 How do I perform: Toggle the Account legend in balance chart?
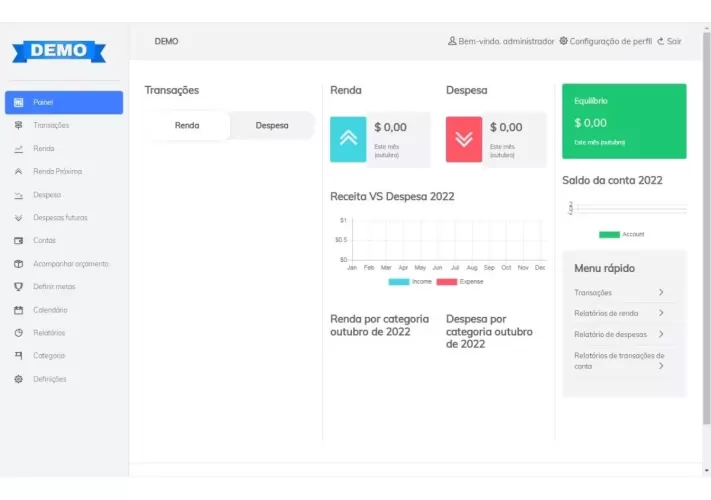622,234
